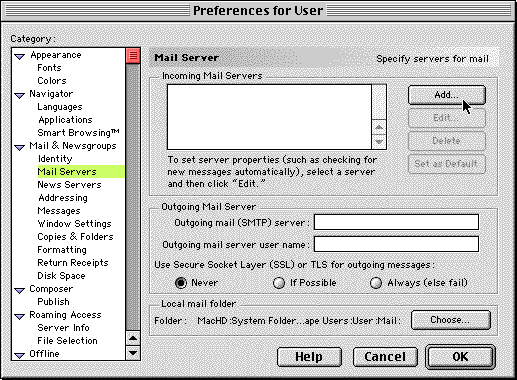Click the local mail folder path text
Screen dimensions: 517x380
298,321
